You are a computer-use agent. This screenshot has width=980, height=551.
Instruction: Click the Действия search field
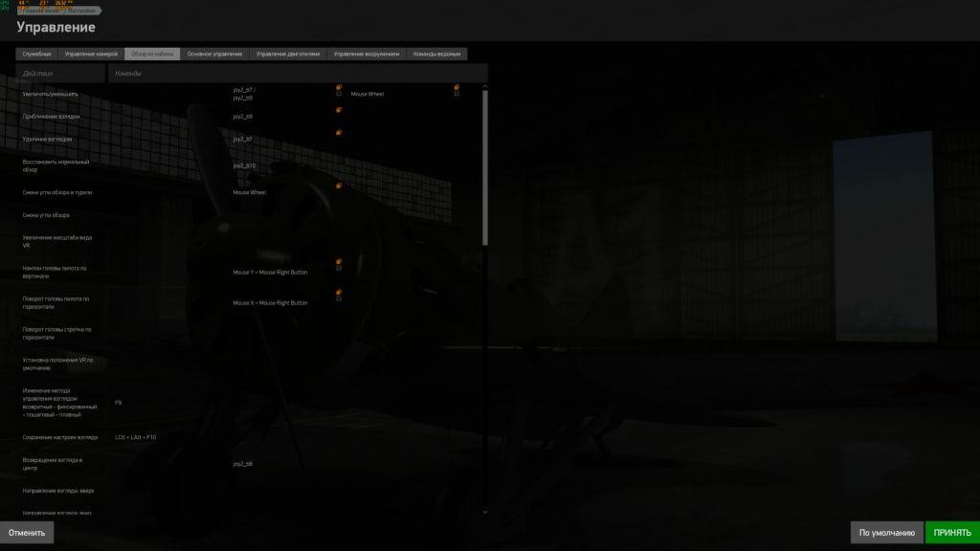point(60,73)
